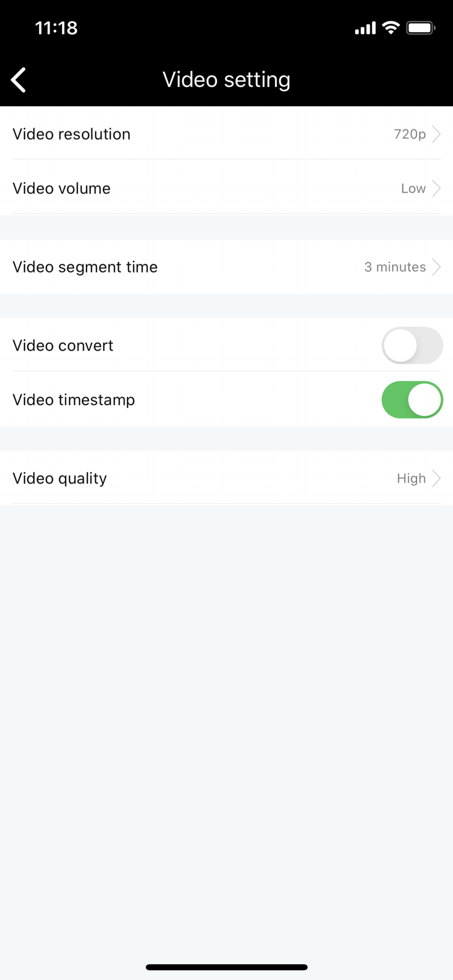The height and width of the screenshot is (980, 453).
Task: Tap the home indicator bar
Action: [x=226, y=967]
